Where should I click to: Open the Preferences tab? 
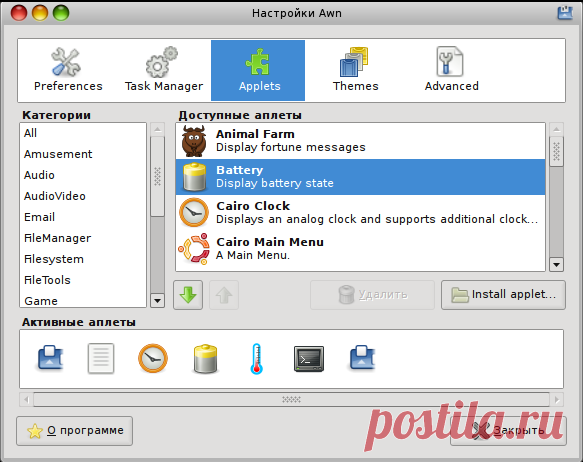coord(68,70)
